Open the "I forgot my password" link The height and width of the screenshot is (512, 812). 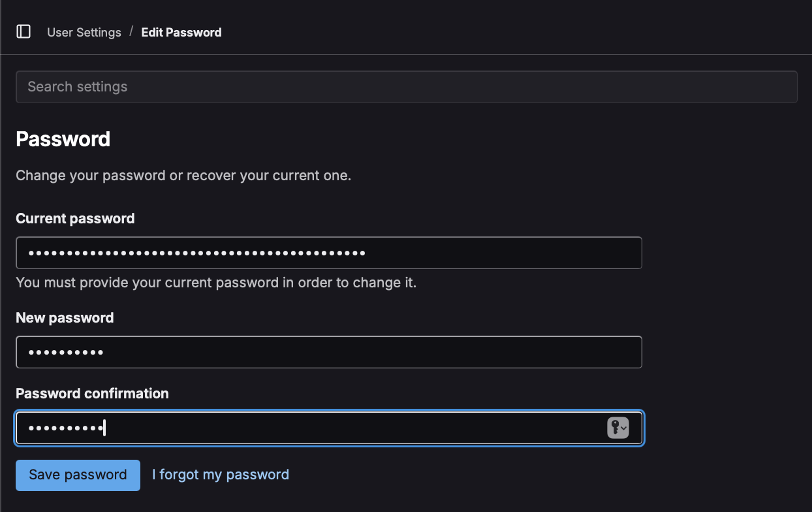[221, 475]
